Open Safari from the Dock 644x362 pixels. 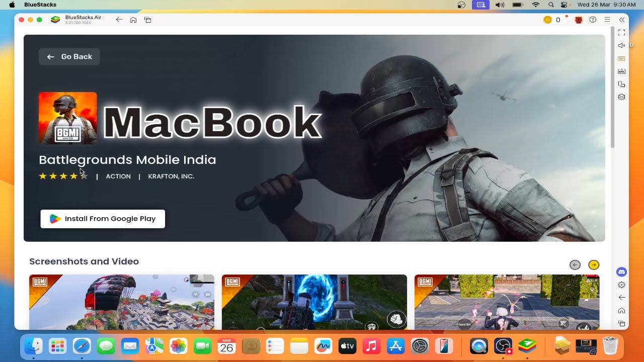[x=82, y=346]
